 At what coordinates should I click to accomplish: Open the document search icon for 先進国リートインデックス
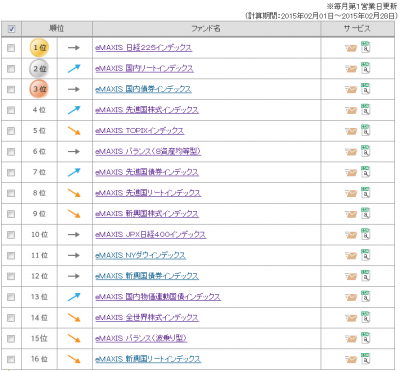click(x=366, y=192)
